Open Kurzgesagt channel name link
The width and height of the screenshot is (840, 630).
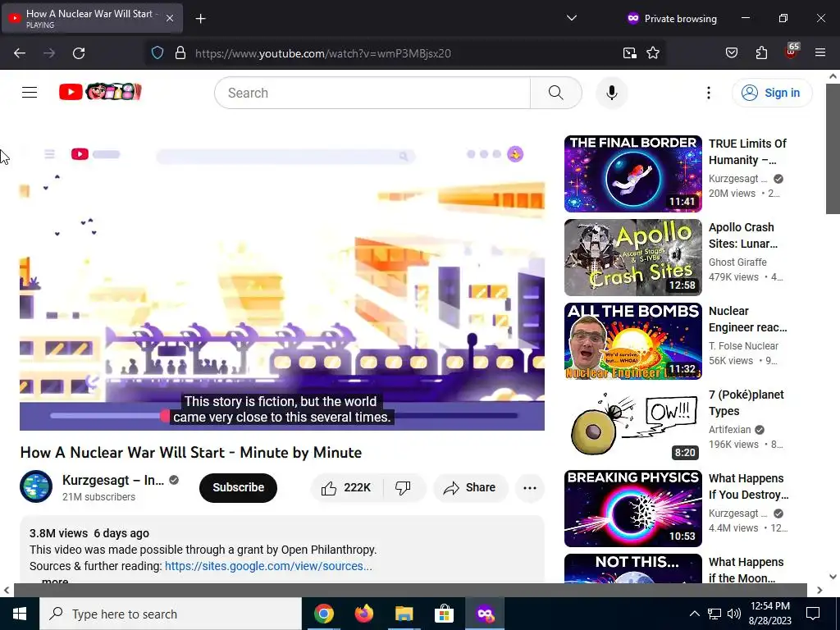coord(113,480)
